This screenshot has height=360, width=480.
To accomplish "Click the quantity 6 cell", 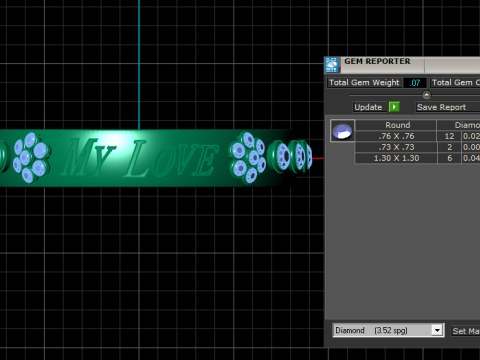I will pyautogui.click(x=449, y=158).
